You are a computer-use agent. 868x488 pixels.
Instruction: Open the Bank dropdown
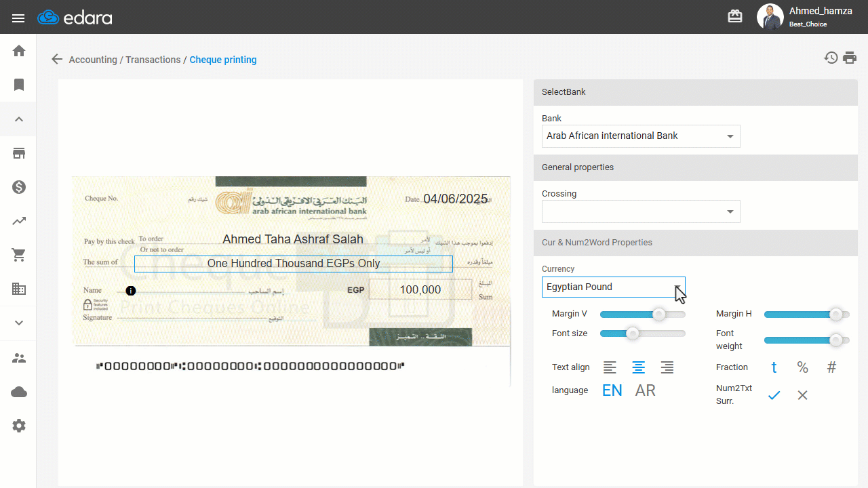pyautogui.click(x=641, y=136)
